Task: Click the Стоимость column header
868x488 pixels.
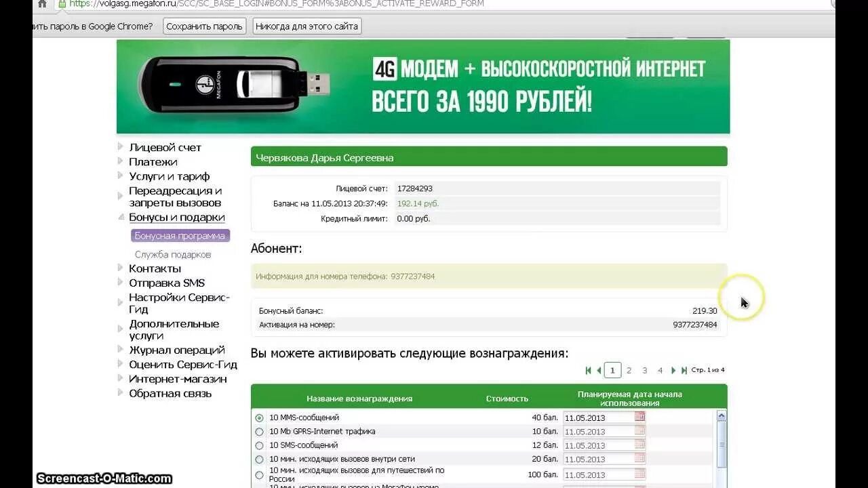Action: coord(507,399)
